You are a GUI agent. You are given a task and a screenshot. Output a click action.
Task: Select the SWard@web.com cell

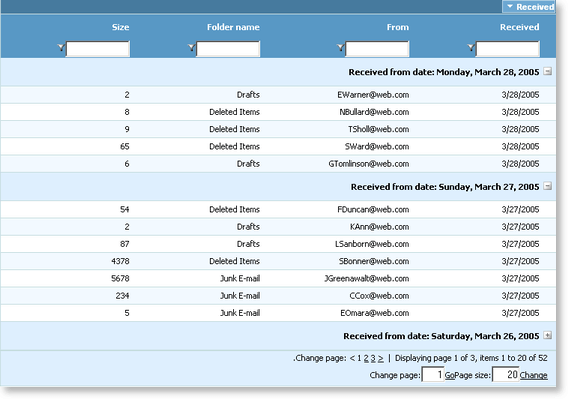[x=377, y=146]
